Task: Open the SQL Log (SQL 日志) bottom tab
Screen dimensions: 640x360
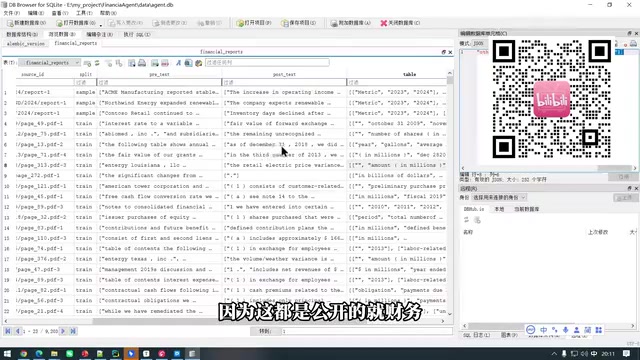Action: pyautogui.click(x=476, y=335)
